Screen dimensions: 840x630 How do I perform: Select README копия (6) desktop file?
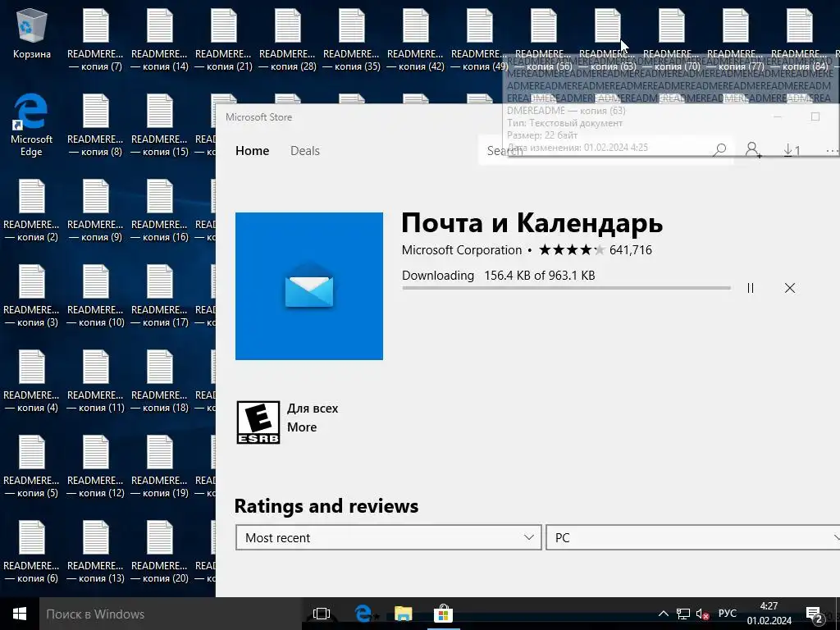pyautogui.click(x=31, y=550)
